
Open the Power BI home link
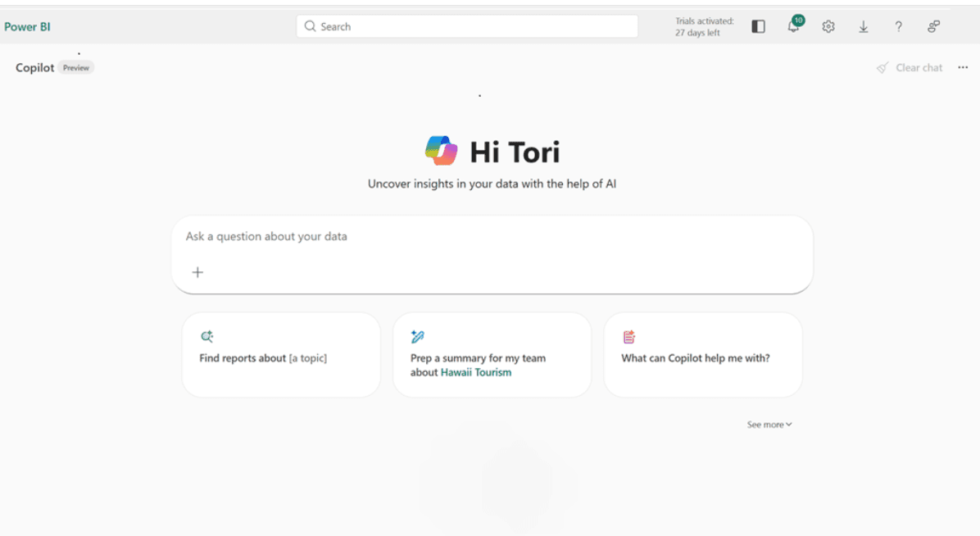pos(27,27)
